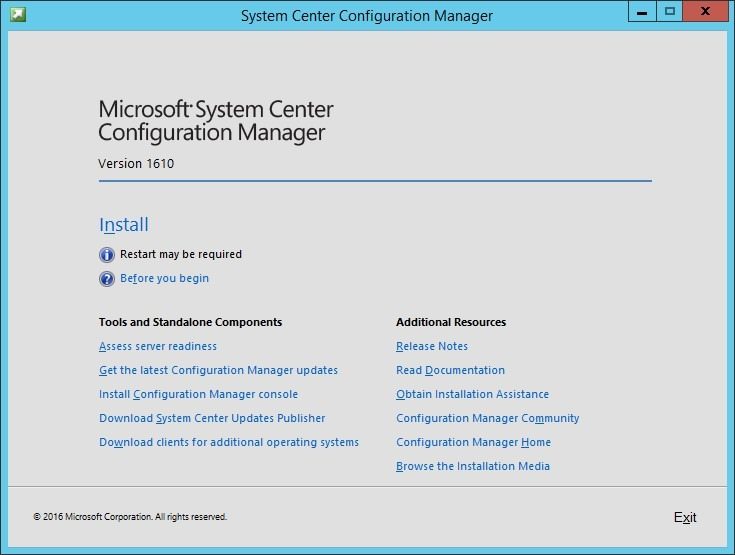
Task: Browse the Installation Media link
Action: (473, 466)
